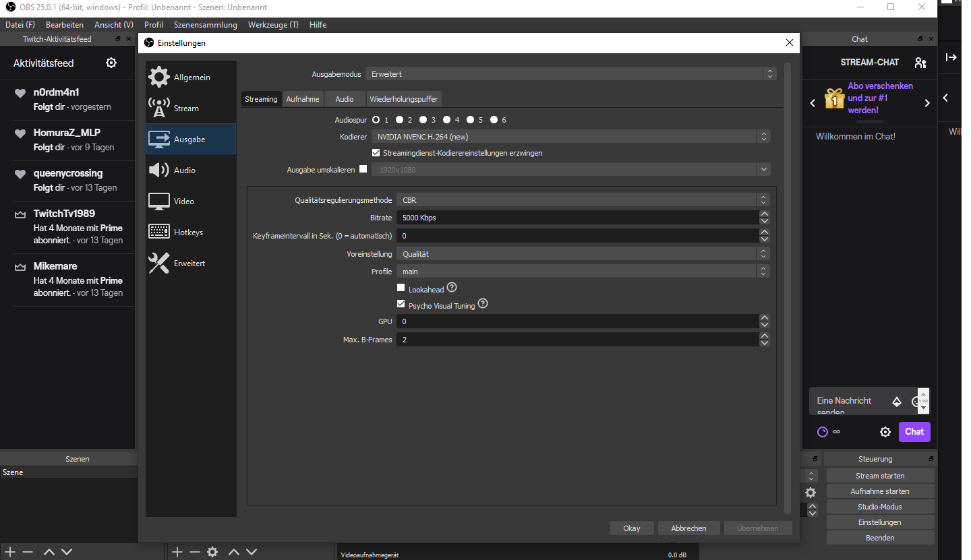Image resolution: width=971 pixels, height=560 pixels.
Task: Click Stream starten button
Action: pos(880,476)
